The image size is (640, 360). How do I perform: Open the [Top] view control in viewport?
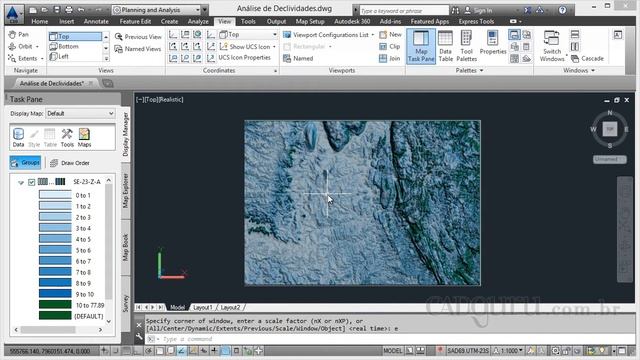coord(151,100)
